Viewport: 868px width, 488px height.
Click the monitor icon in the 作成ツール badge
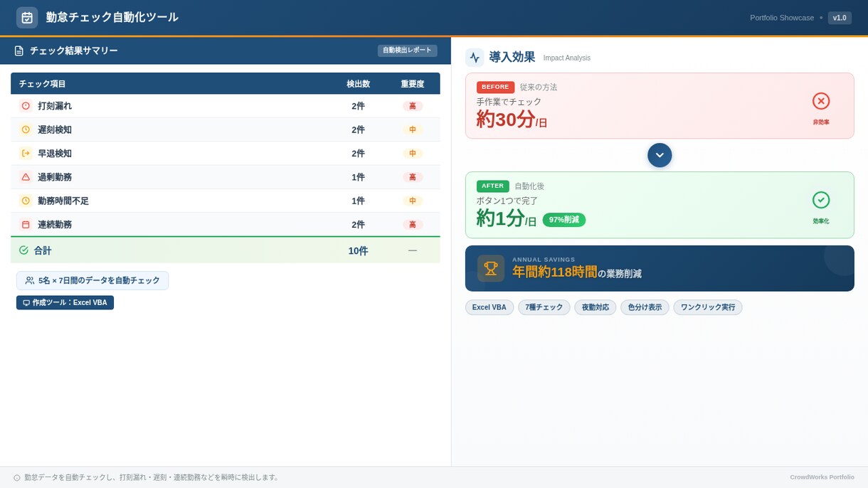pyautogui.click(x=26, y=302)
